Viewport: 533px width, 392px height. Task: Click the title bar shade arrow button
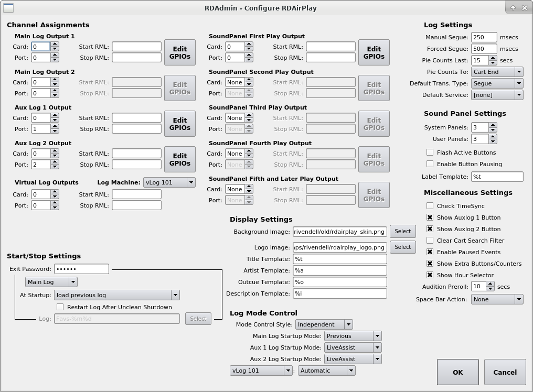coord(513,8)
